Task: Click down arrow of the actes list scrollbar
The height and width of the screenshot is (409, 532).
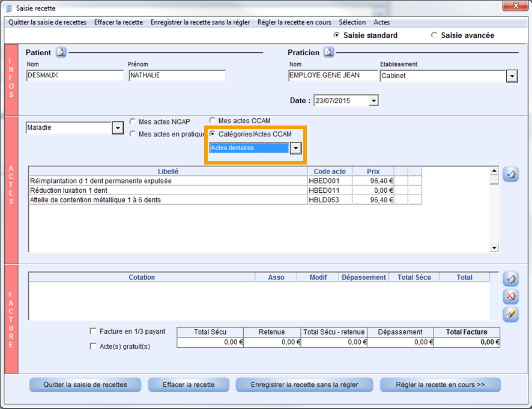Action: click(x=494, y=247)
